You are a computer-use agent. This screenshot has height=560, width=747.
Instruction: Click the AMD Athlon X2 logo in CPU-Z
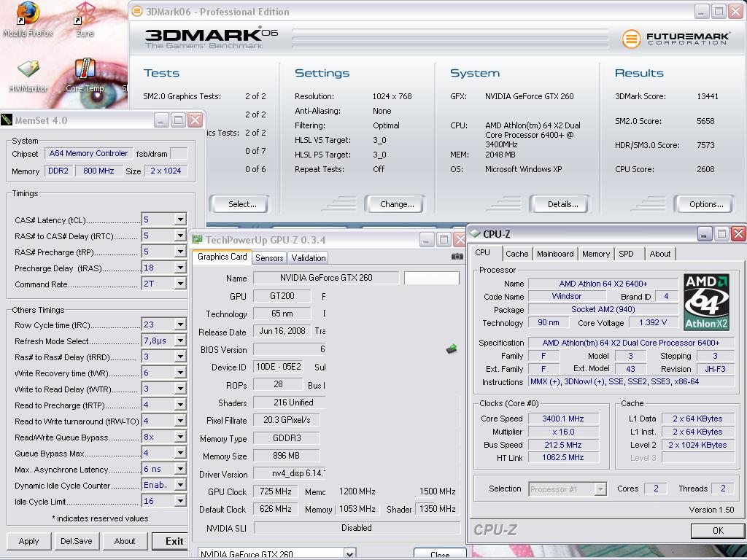[706, 303]
